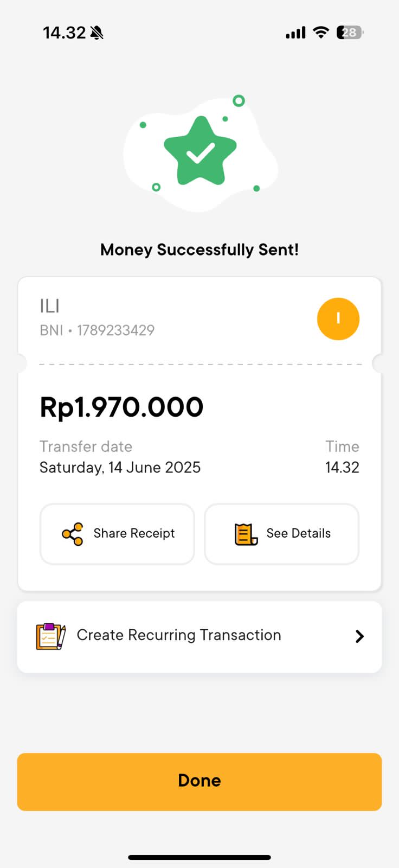Image resolution: width=399 pixels, height=868 pixels.
Task: Tap the battery level indicator
Action: point(350,33)
